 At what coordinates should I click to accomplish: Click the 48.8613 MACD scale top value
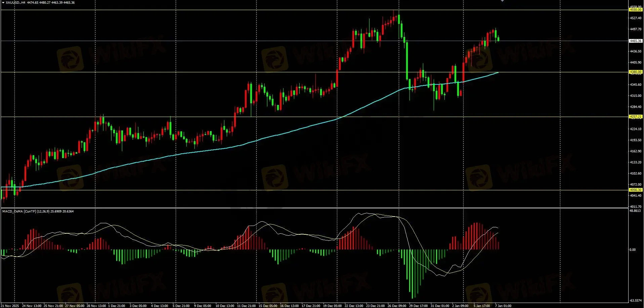[x=635, y=211]
